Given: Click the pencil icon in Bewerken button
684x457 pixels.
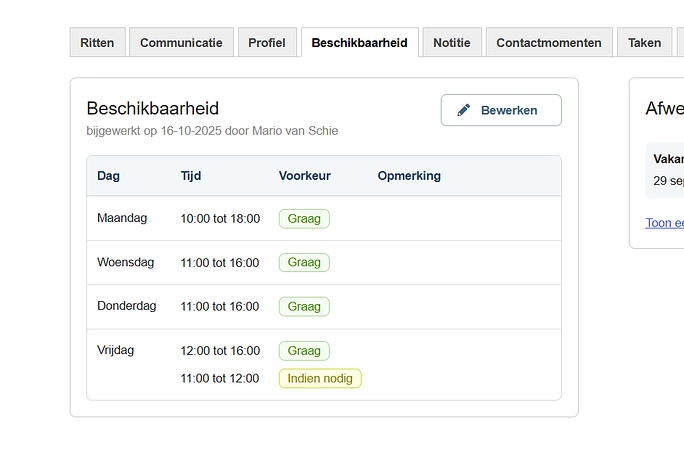Looking at the screenshot, I should tap(463, 110).
